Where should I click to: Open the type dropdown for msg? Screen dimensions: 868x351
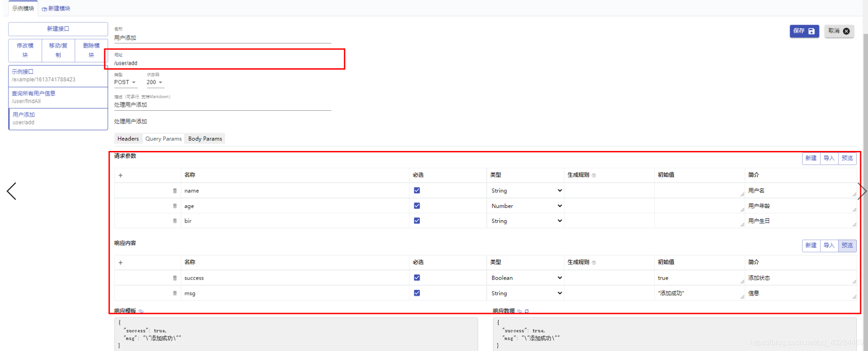click(526, 294)
